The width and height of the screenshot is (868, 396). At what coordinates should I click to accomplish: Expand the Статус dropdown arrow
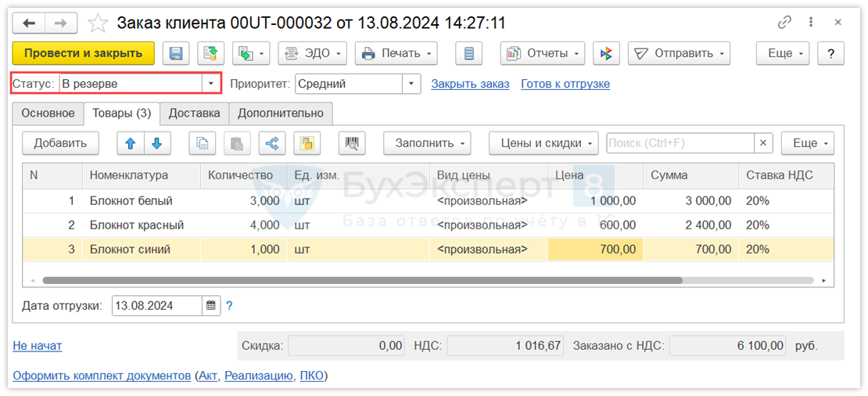[x=211, y=84]
